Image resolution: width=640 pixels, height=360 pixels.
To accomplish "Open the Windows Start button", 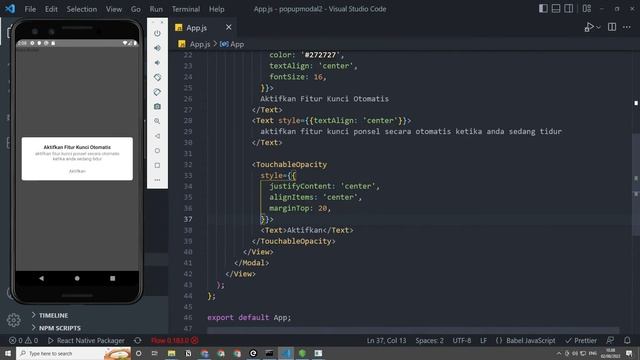I will point(8,353).
